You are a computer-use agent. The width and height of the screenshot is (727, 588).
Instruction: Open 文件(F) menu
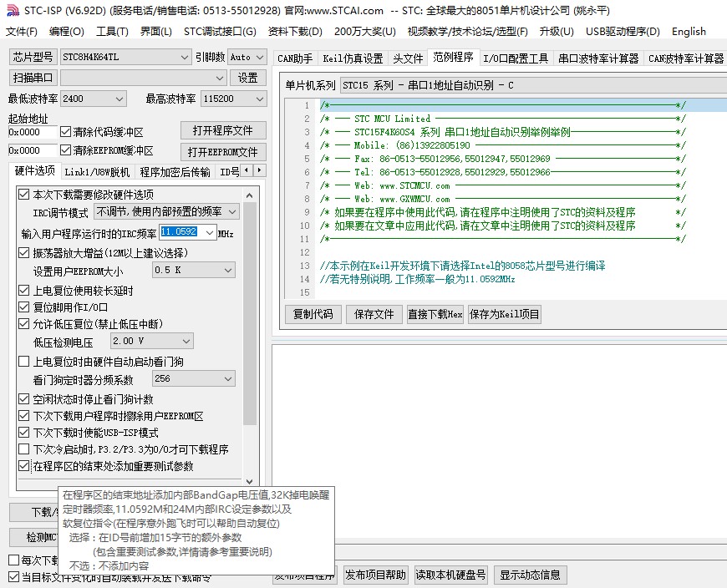point(22,32)
